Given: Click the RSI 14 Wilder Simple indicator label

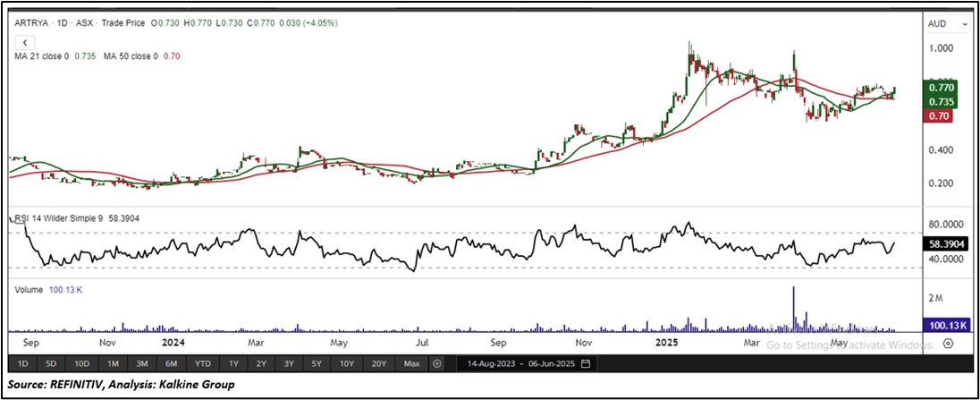Looking at the screenshot, I should (x=59, y=218).
